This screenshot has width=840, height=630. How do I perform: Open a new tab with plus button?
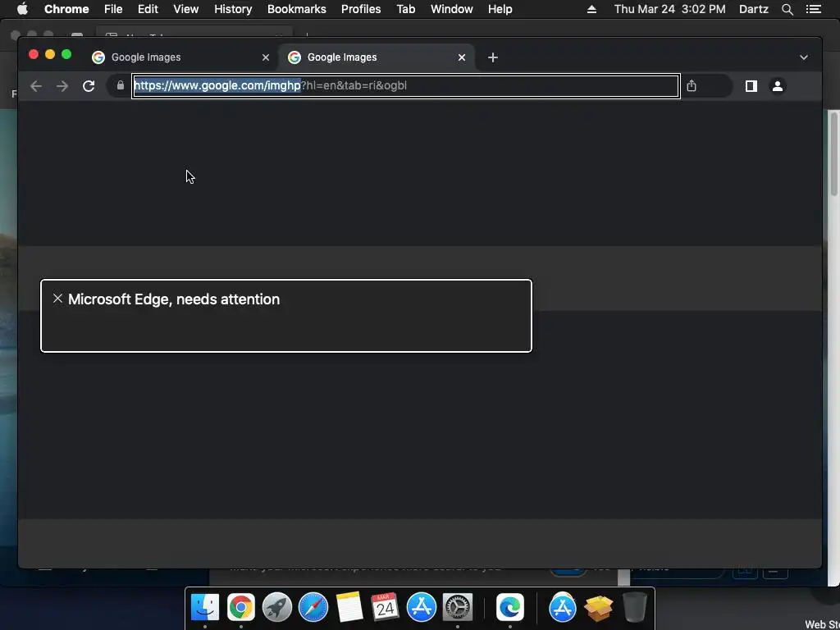493,57
